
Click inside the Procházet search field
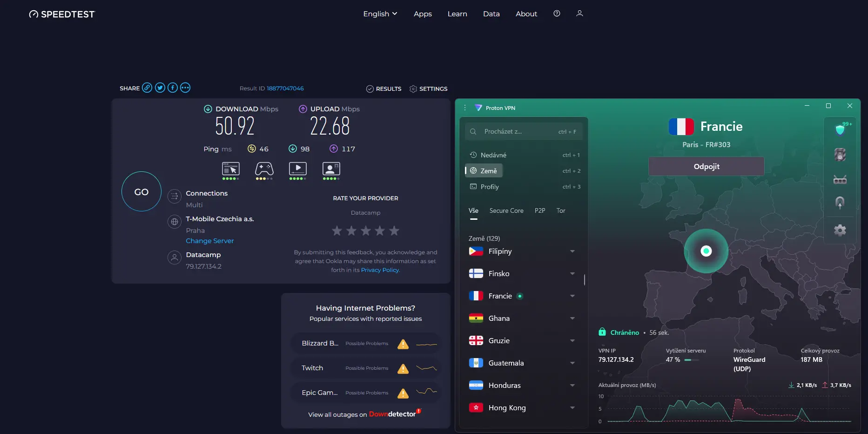[521, 131]
